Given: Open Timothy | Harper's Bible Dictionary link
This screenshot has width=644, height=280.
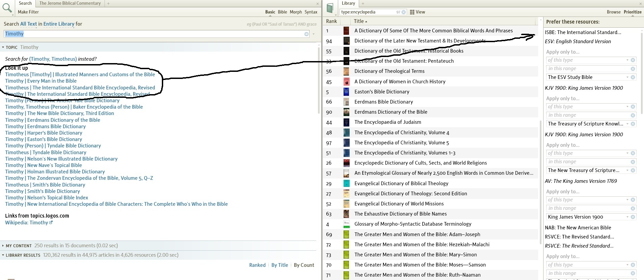Looking at the screenshot, I should coord(43,133).
